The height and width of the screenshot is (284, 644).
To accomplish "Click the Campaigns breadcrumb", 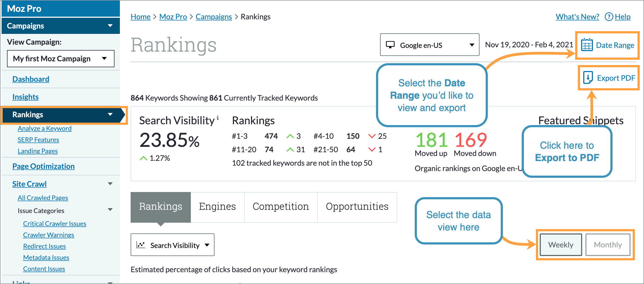I will click(x=214, y=16).
